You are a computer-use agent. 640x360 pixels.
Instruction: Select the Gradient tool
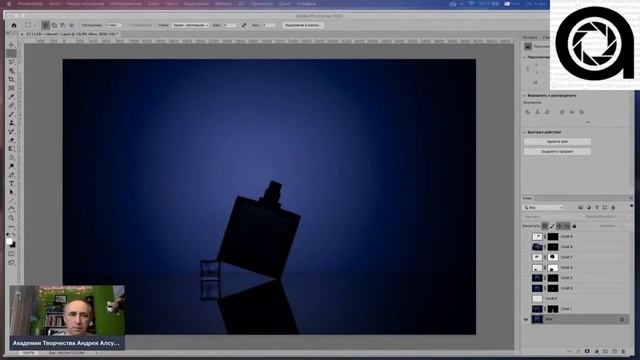pyautogui.click(x=11, y=149)
